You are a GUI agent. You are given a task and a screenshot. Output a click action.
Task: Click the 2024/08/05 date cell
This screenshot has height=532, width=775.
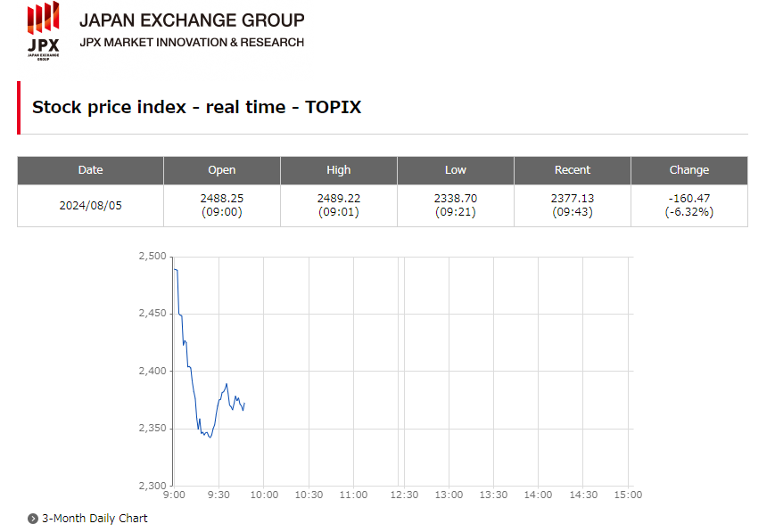pos(90,205)
